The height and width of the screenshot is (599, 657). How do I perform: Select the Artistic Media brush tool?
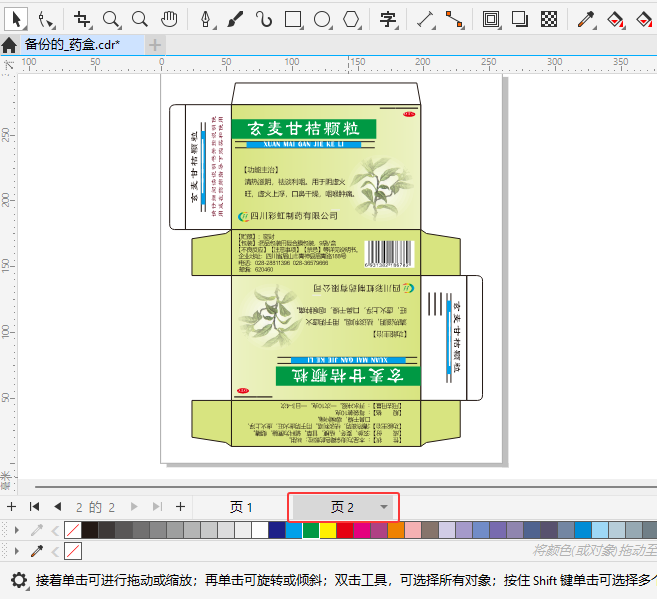click(x=235, y=19)
